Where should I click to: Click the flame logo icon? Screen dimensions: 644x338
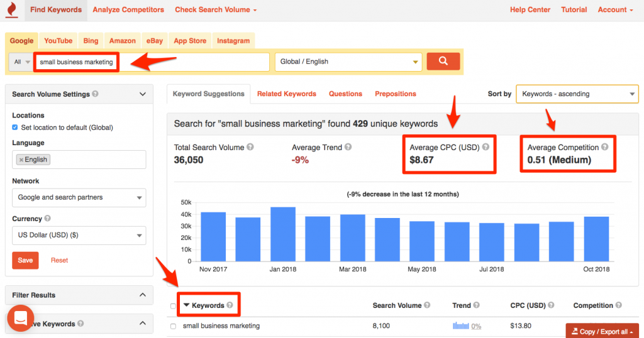pos(12,10)
